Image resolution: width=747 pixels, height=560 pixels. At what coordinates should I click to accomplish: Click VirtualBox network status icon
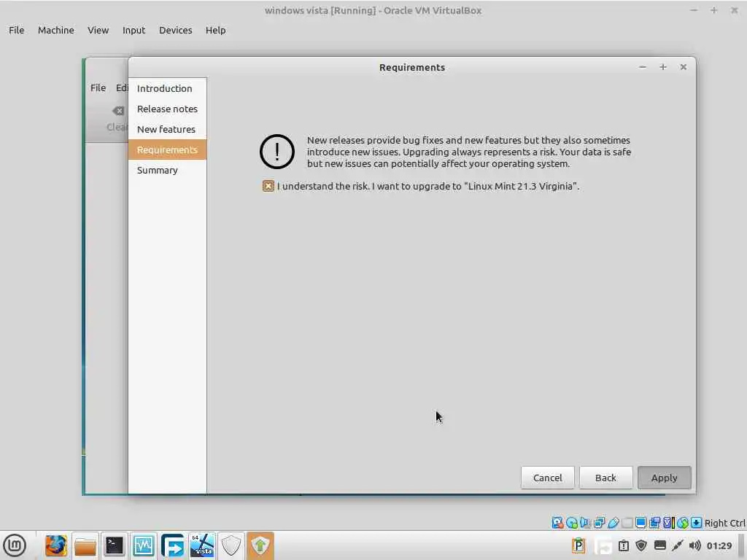600,523
